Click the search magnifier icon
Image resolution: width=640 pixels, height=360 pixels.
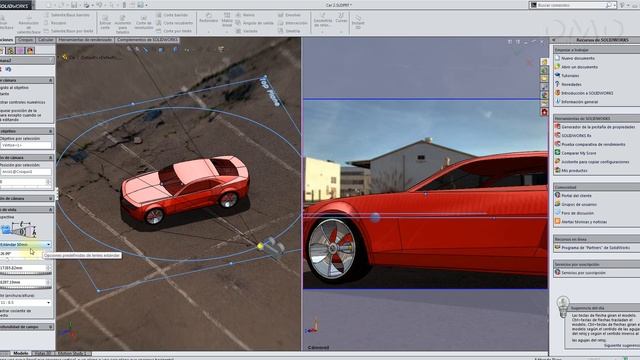click(x=608, y=5)
